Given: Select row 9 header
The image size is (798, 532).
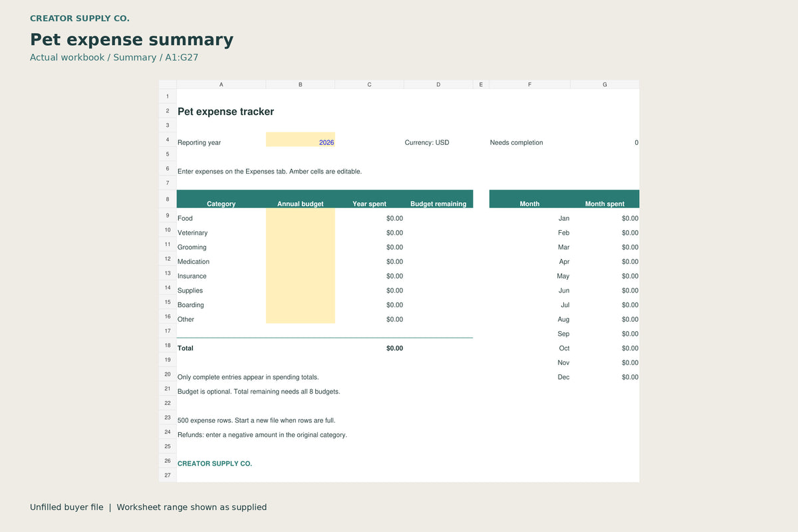Looking at the screenshot, I should click(x=168, y=215).
